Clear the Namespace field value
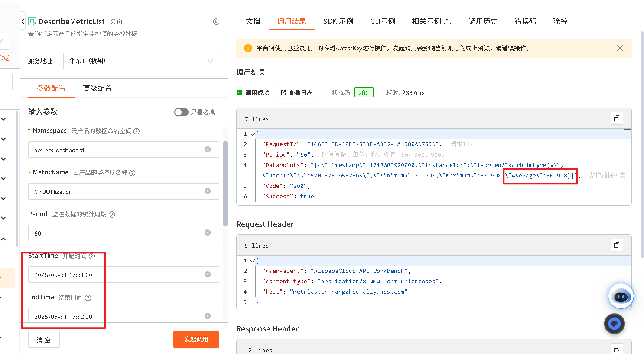The width and height of the screenshot is (644, 354). 208,149
